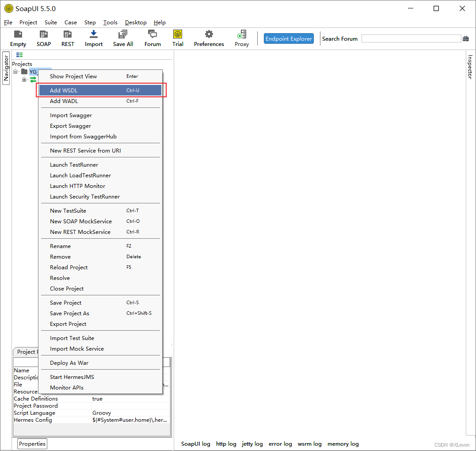Select Launch HTTP Monitor entry
This screenshot has width=476, height=451.
coord(100,186)
